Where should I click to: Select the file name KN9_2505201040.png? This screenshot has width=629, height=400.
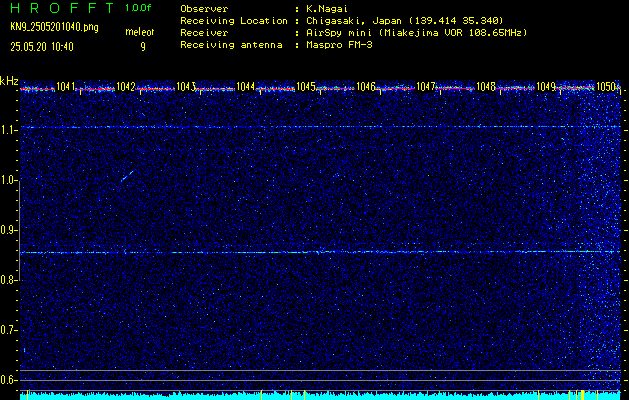(54, 27)
